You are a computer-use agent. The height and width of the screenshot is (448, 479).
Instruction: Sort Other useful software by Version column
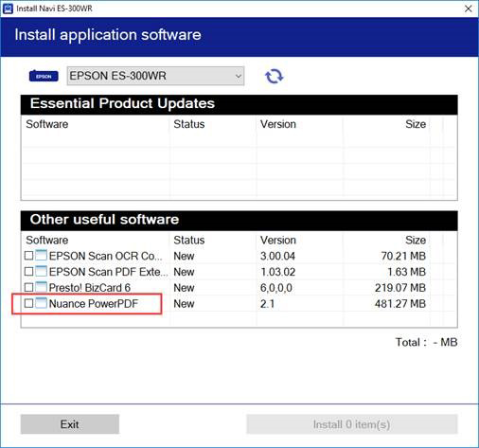click(278, 240)
